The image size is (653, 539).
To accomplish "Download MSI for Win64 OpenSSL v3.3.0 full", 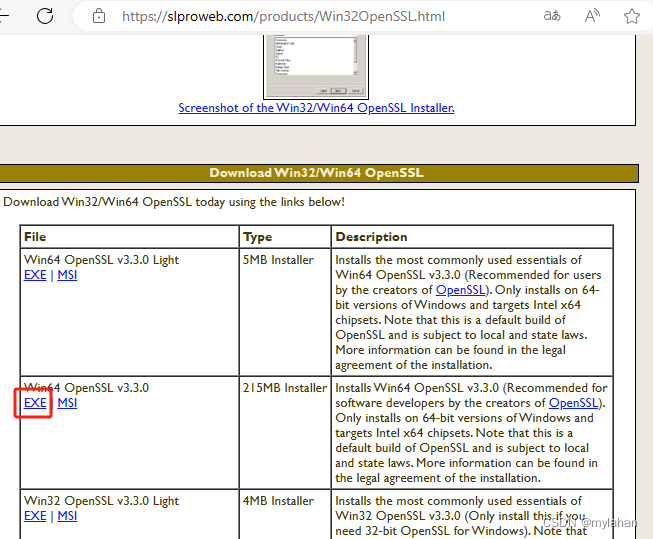I will (67, 403).
